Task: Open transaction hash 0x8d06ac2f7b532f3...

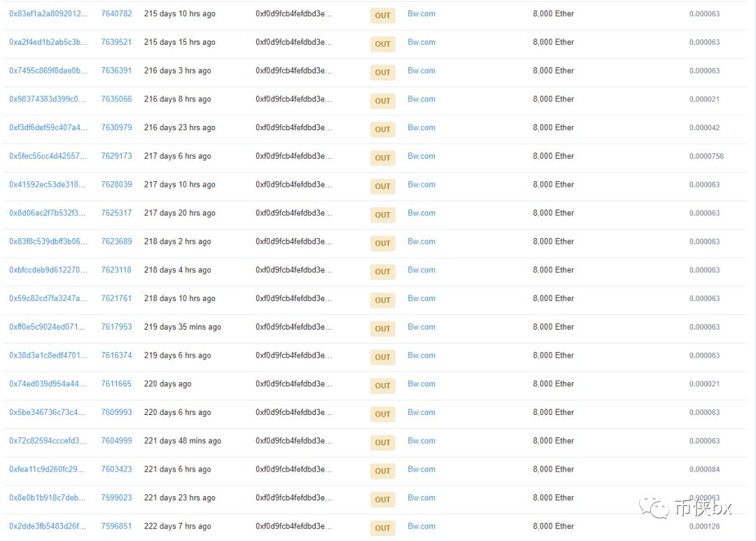Action: point(48,213)
